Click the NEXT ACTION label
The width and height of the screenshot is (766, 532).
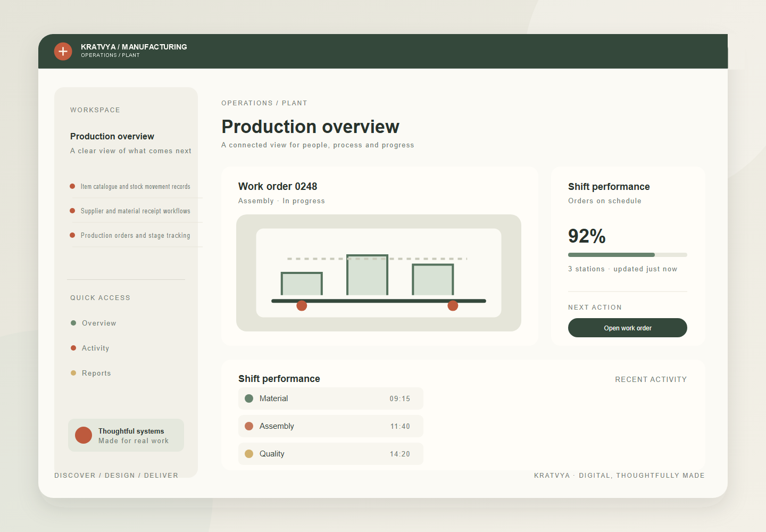pyautogui.click(x=595, y=307)
